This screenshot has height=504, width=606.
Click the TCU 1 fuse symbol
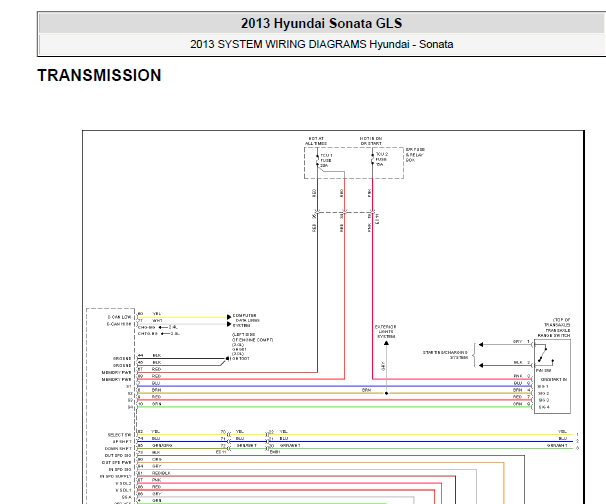(318, 160)
